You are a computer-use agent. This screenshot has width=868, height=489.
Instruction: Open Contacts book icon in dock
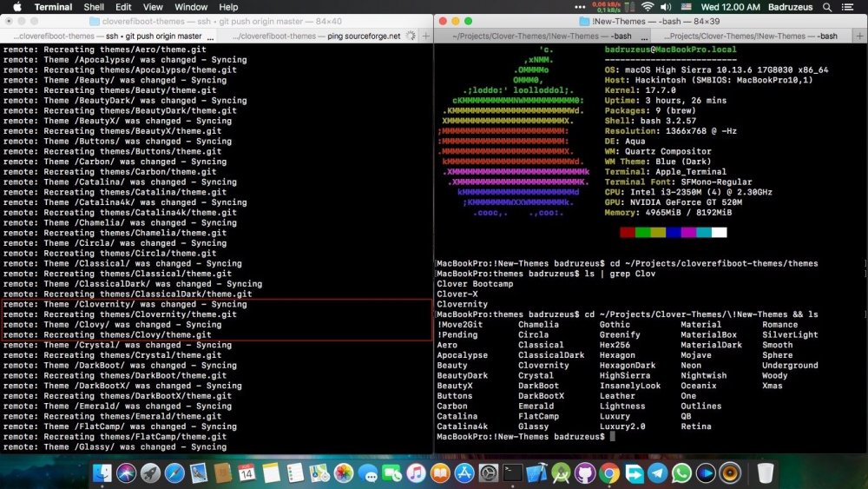tap(222, 473)
